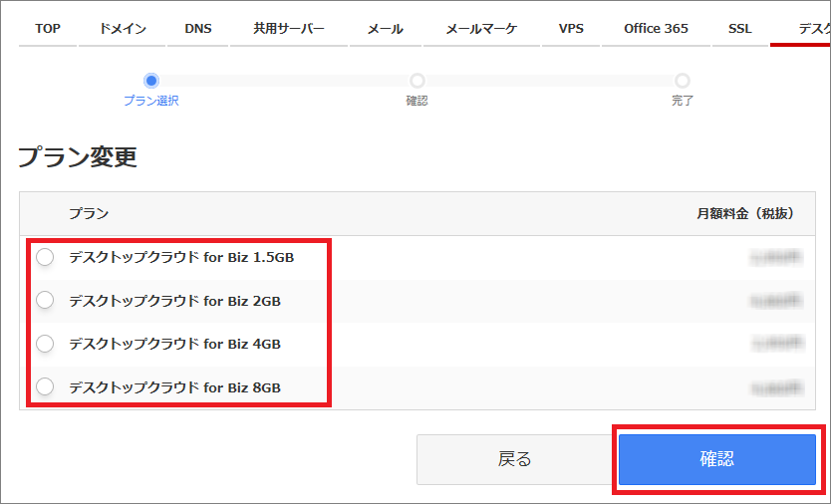Click the デスクトップクラウド for Biz 2GB label text
This screenshot has height=504, width=831.
tap(175, 301)
